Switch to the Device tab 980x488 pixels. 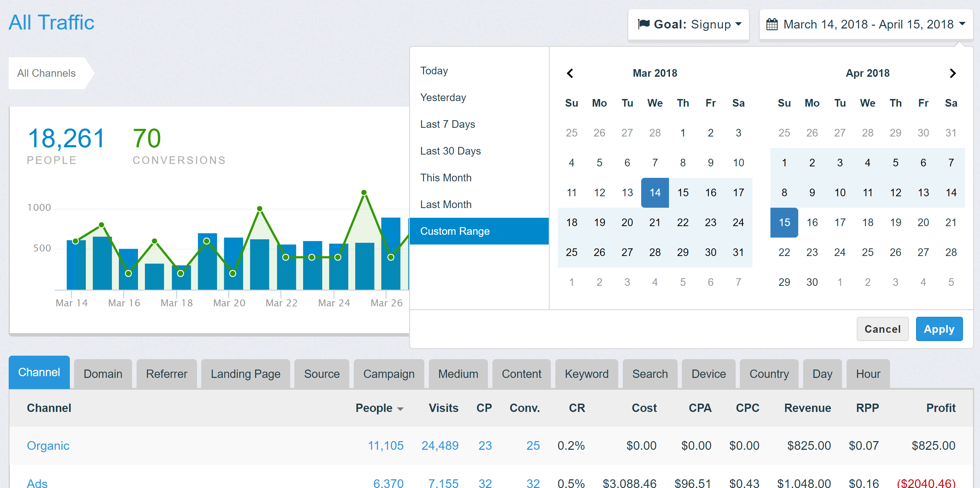pos(708,374)
